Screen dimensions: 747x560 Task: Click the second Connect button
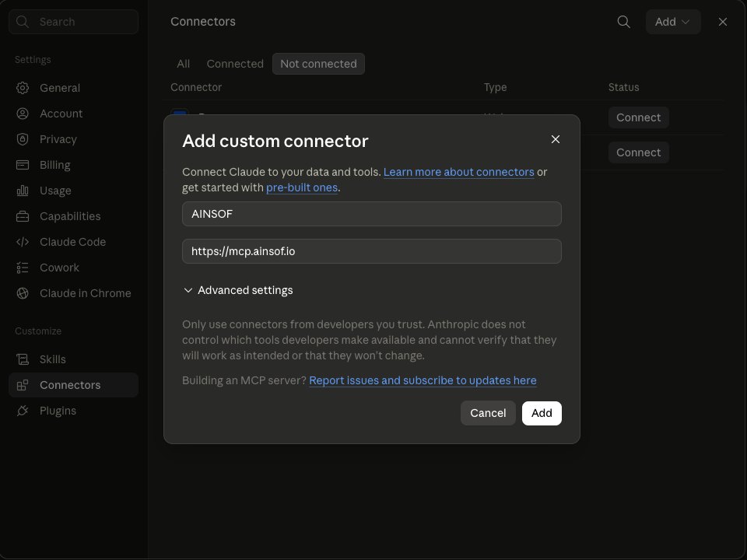pos(638,153)
